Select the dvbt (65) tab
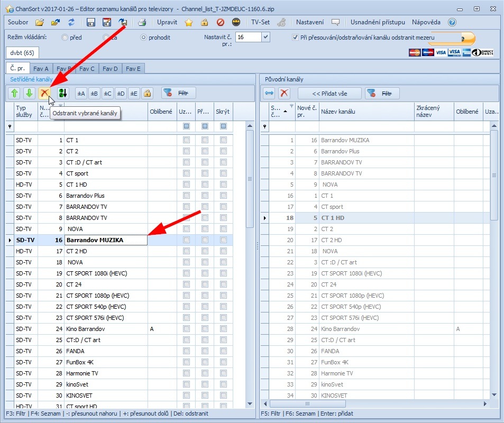 22,53
